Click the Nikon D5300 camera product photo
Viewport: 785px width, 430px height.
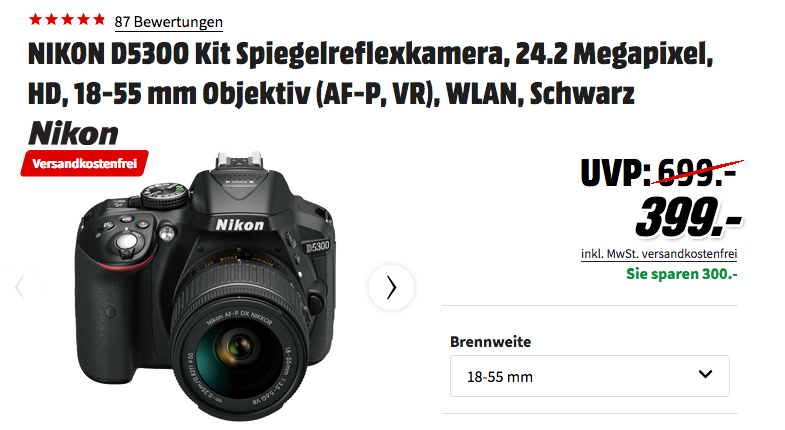(205, 285)
